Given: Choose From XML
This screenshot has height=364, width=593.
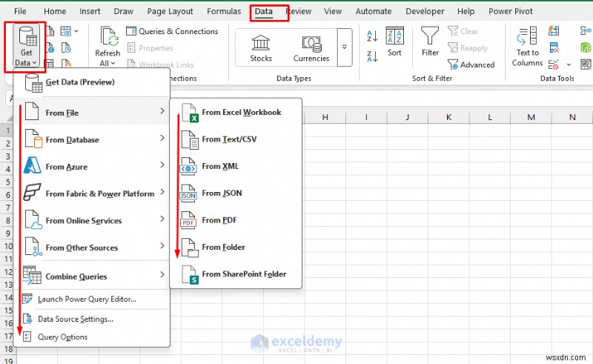Looking at the screenshot, I should (x=236, y=166).
